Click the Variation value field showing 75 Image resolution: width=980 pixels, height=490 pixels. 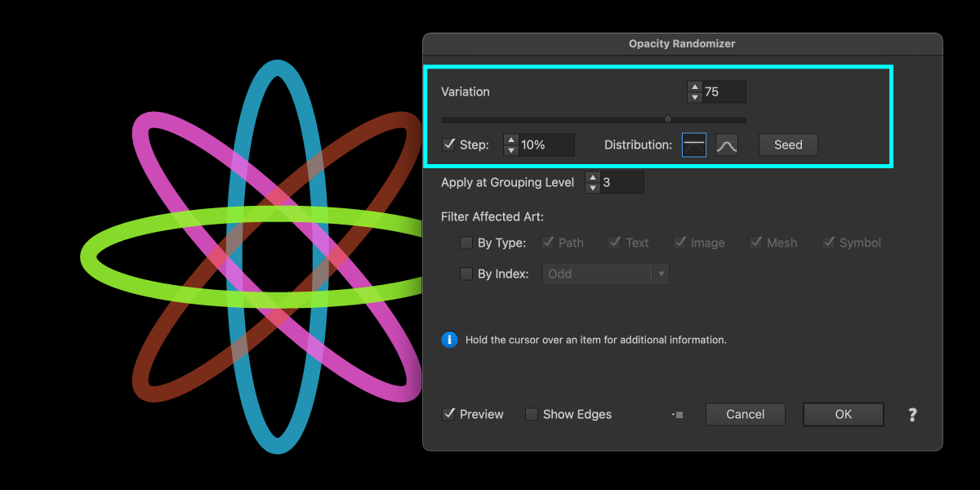(724, 91)
